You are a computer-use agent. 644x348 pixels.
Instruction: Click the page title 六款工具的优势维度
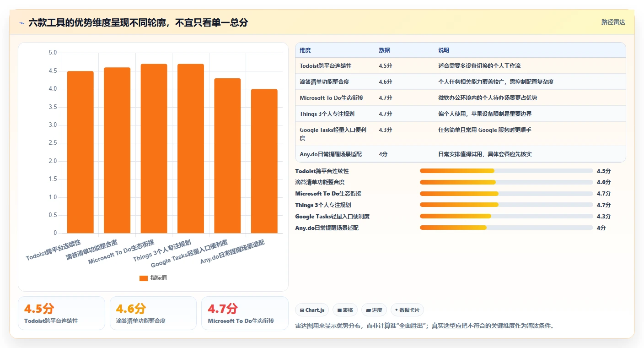pos(138,22)
